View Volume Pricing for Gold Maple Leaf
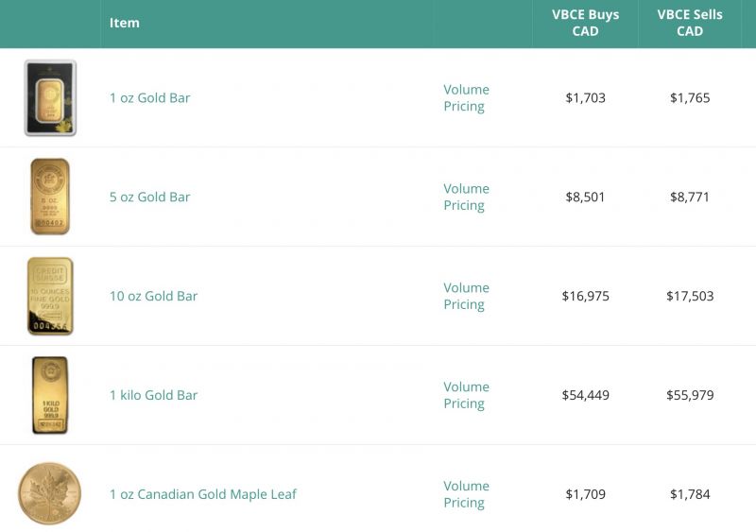 click(x=466, y=494)
